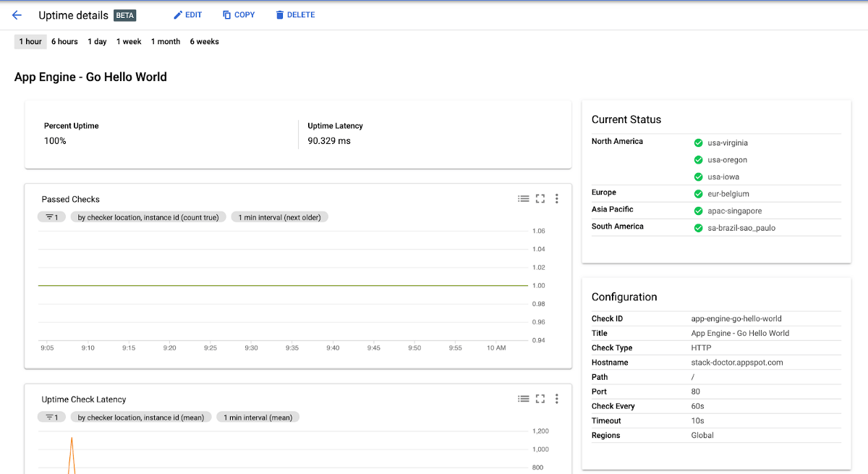Click the Uptime Check Latency chart title
Viewport: 868px width, 474px height.
pyautogui.click(x=84, y=399)
